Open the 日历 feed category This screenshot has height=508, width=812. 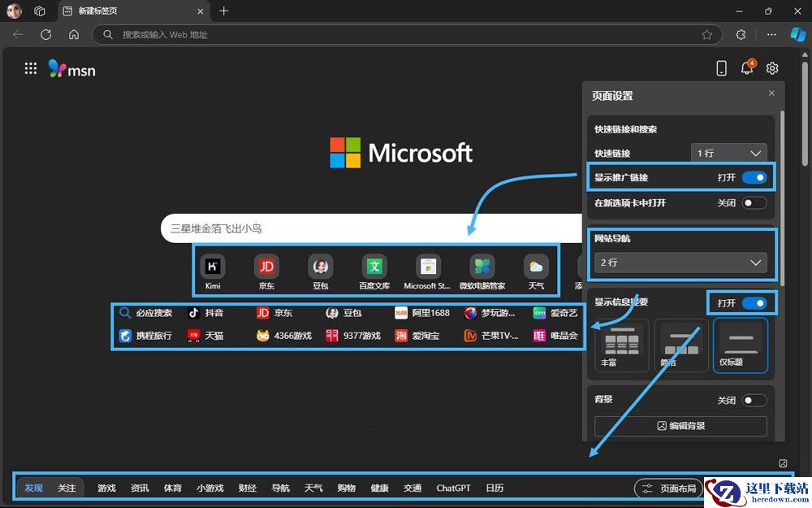click(495, 488)
